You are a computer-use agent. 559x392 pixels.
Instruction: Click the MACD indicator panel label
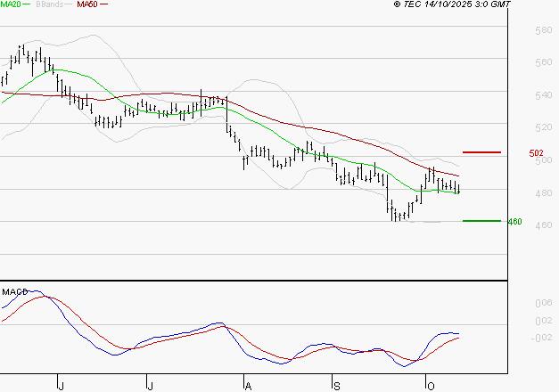pyautogui.click(x=14, y=291)
